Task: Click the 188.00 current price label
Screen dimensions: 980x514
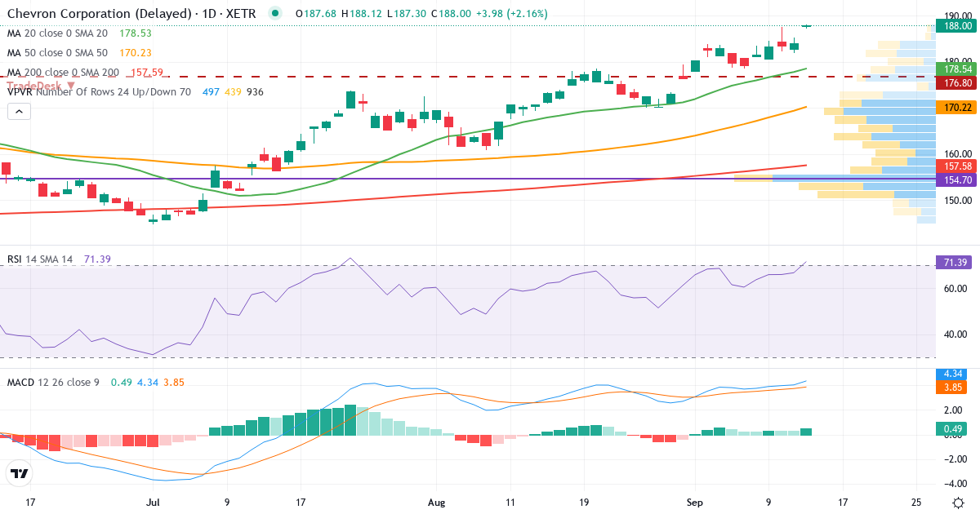Action: [x=956, y=26]
